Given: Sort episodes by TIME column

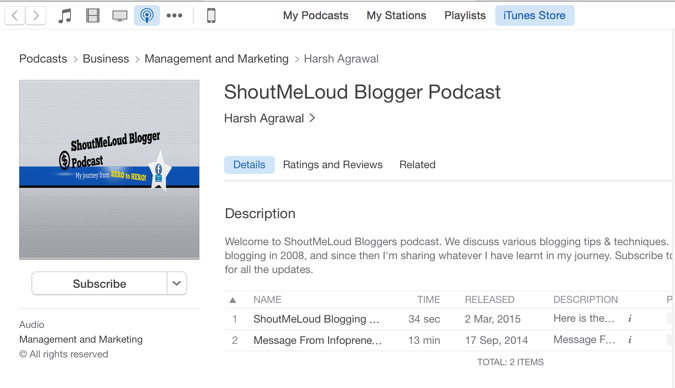Looking at the screenshot, I should [x=428, y=300].
